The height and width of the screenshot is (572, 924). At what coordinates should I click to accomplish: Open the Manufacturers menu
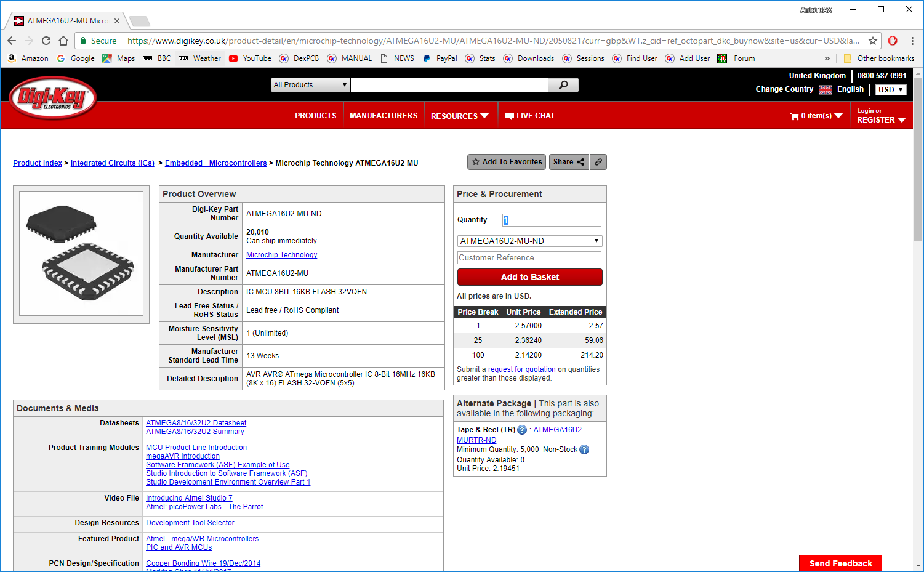(x=384, y=116)
